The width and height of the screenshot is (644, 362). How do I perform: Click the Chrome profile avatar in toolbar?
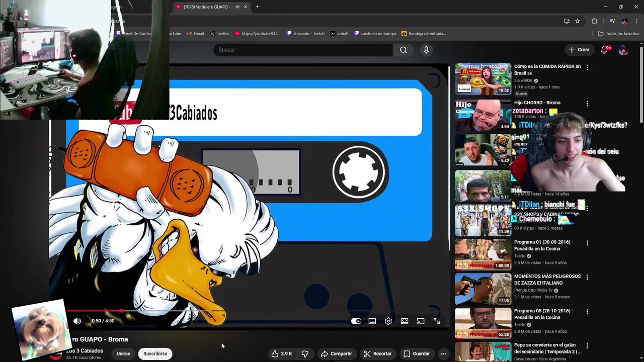coord(624,21)
